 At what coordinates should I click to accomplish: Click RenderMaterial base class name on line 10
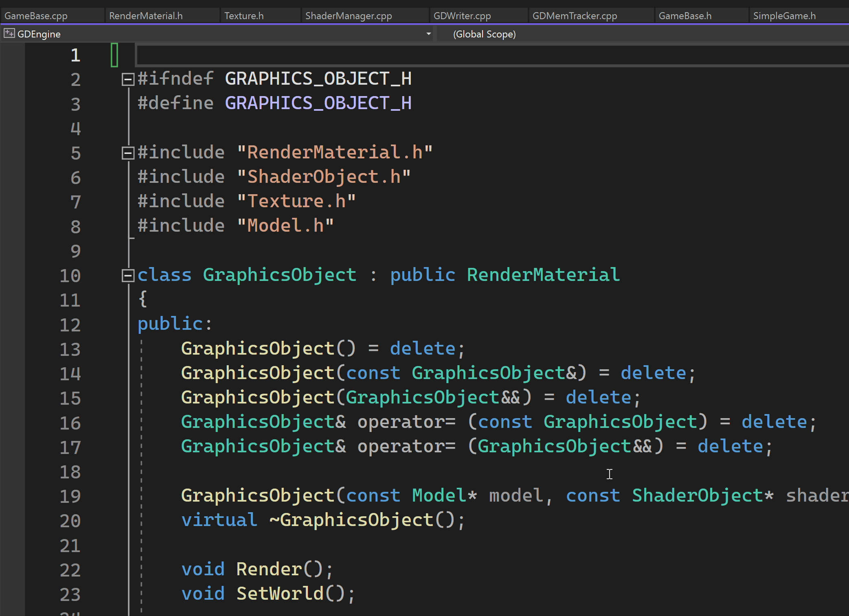click(543, 275)
